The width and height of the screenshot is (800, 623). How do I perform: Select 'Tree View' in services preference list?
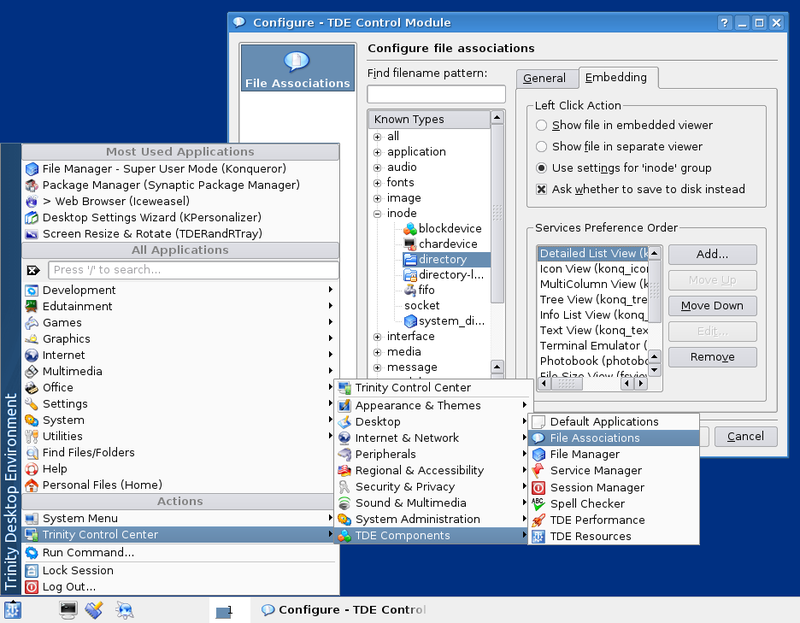(594, 300)
